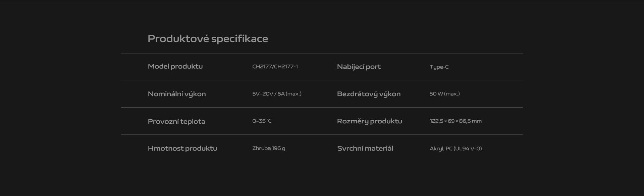Select the Svrchní materiál label
This screenshot has width=644, height=196.
(365, 148)
